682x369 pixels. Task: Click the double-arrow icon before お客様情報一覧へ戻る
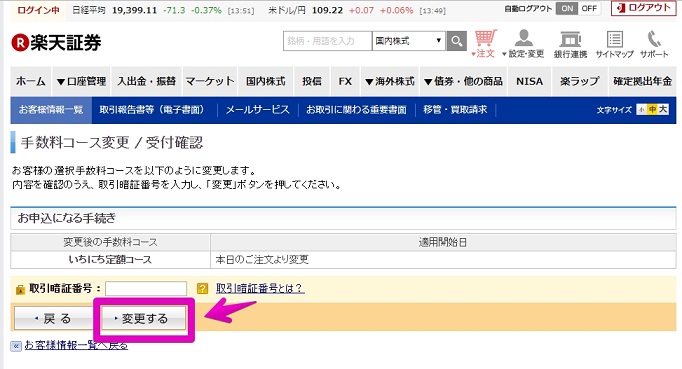pyautogui.click(x=16, y=346)
